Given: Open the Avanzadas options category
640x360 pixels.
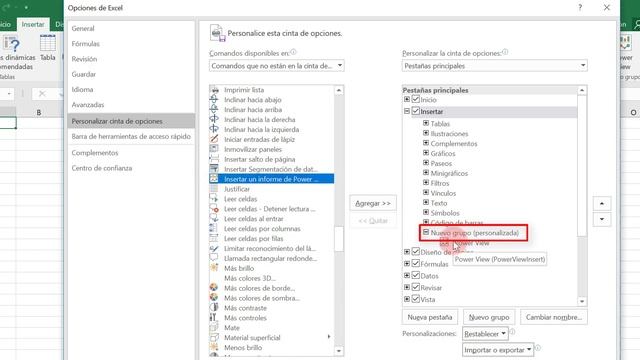Looking at the screenshot, I should click(x=88, y=105).
